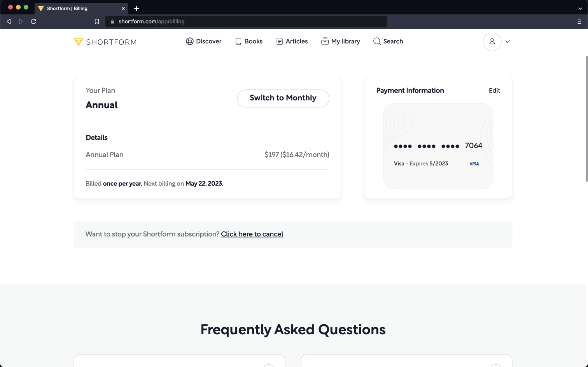Image resolution: width=588 pixels, height=367 pixels.
Task: Click Switch to Monthly button
Action: coord(283,98)
